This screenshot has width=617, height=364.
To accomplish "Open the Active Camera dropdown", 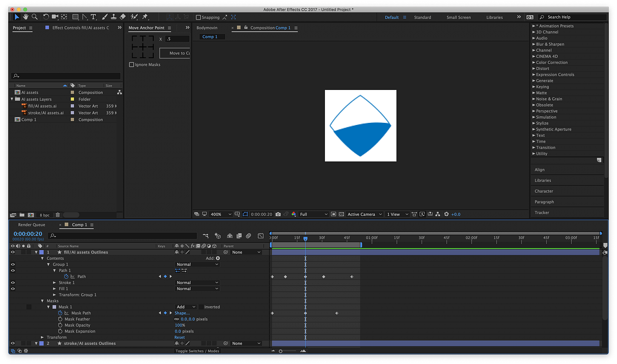I will [365, 214].
